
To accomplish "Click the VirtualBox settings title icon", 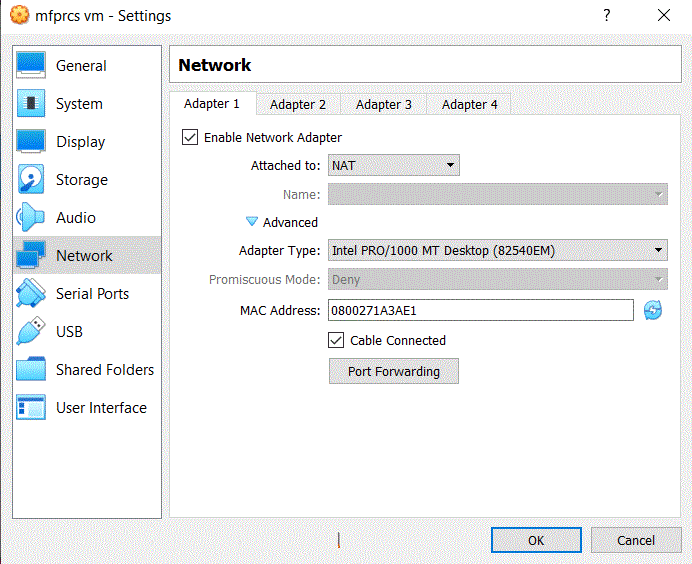I will click(x=19, y=15).
